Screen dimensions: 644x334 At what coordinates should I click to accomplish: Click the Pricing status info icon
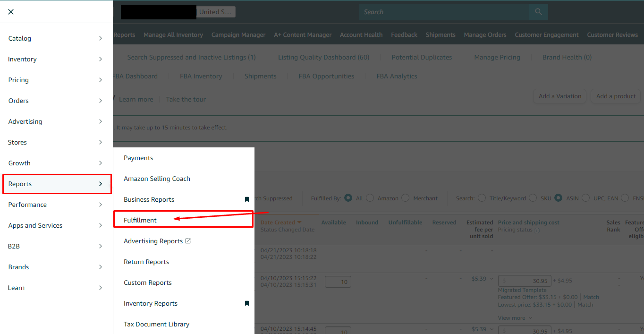[x=537, y=230]
